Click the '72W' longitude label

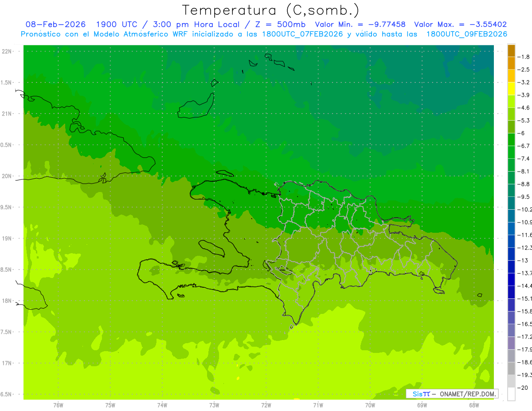tap(266, 405)
